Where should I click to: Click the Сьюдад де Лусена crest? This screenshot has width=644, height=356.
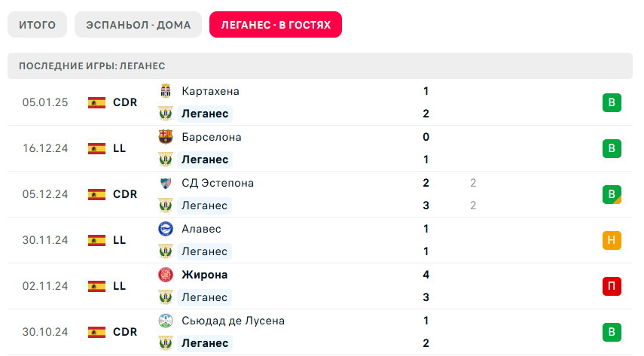click(x=166, y=321)
